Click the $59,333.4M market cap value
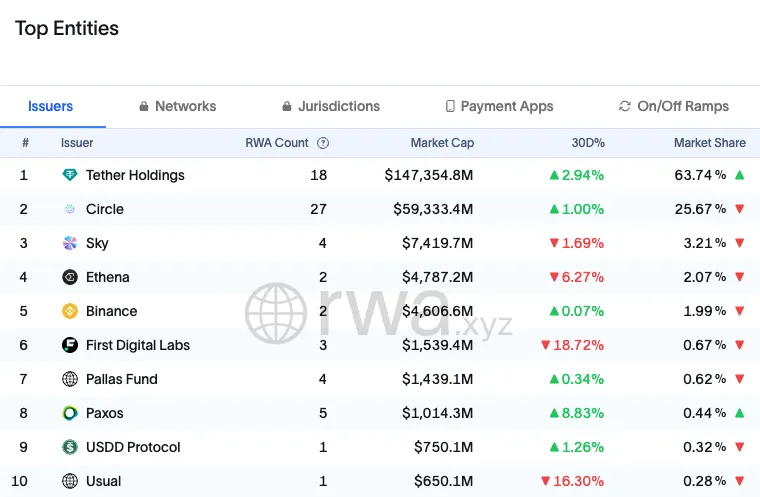The width and height of the screenshot is (760, 497). pyautogui.click(x=433, y=209)
